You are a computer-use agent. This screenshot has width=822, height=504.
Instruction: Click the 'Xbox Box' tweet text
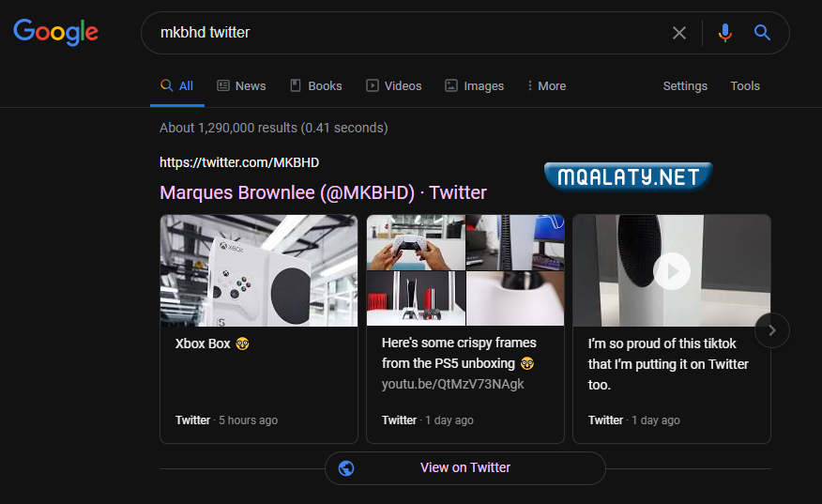[212, 344]
